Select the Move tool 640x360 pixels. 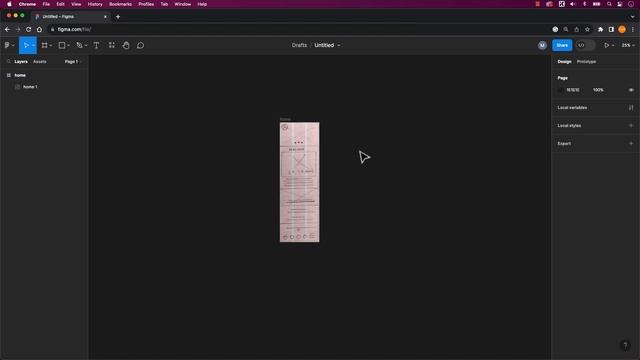click(x=26, y=45)
